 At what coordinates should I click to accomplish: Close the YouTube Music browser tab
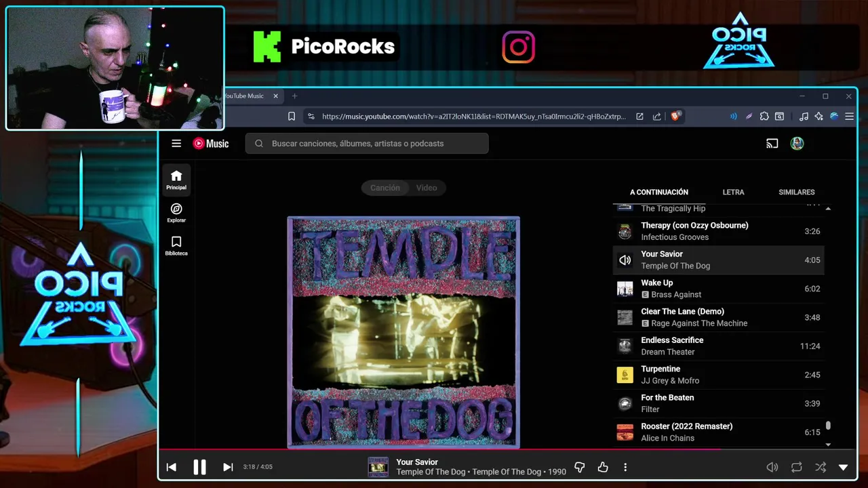275,96
